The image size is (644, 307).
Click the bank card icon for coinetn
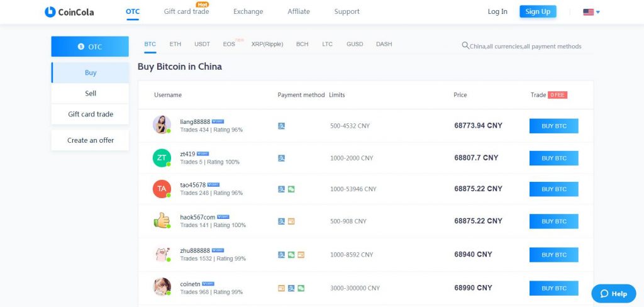[281, 288]
